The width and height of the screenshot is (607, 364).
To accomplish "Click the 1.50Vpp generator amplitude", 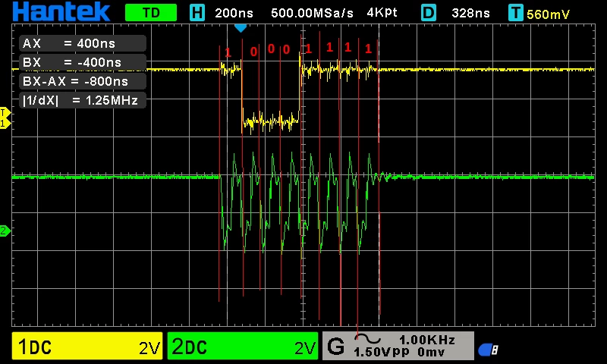I will [382, 352].
